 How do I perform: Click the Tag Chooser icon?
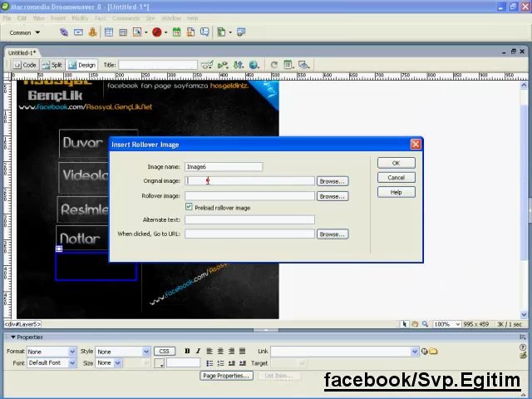[x=241, y=32]
